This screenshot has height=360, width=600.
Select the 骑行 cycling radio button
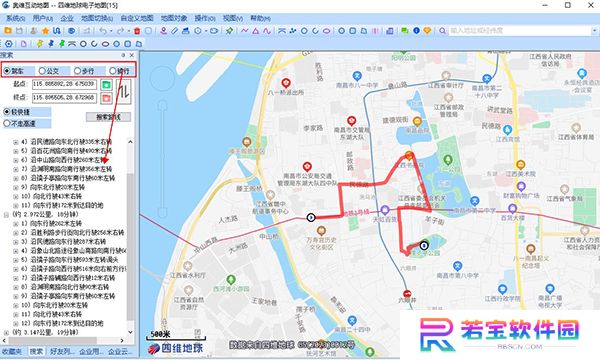[112, 71]
